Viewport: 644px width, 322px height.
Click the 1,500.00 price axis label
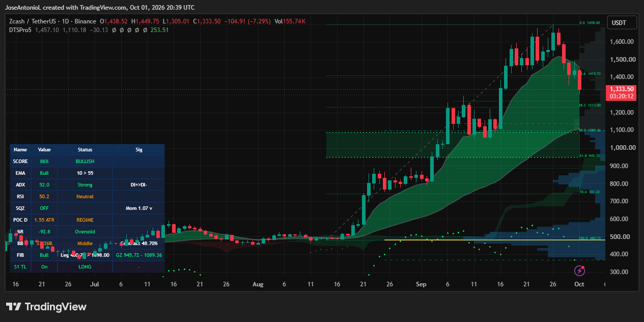coord(621,60)
